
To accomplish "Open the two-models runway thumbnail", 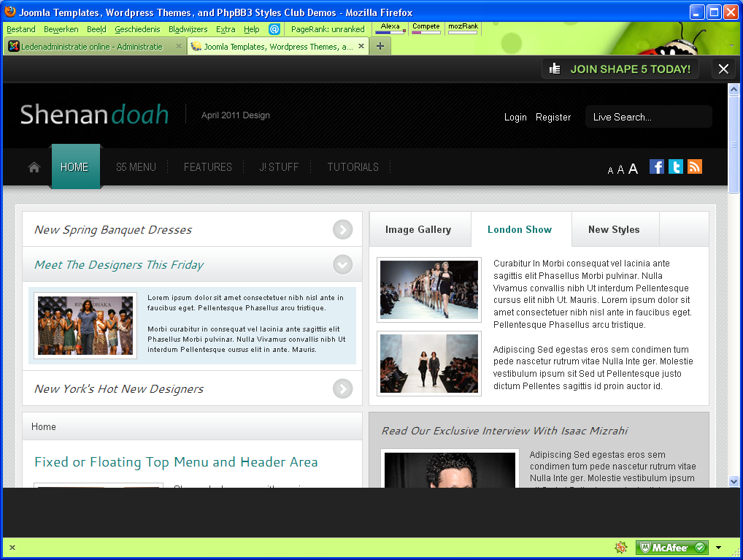I will coord(429,364).
